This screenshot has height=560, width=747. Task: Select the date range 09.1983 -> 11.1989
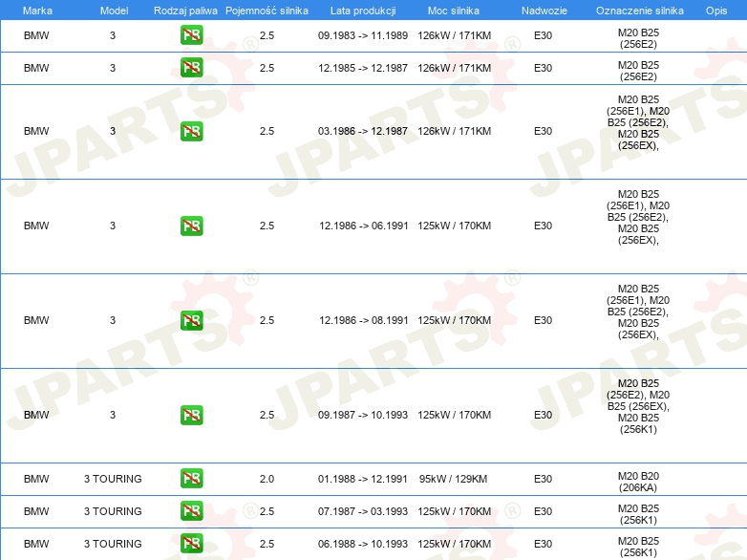(x=363, y=35)
